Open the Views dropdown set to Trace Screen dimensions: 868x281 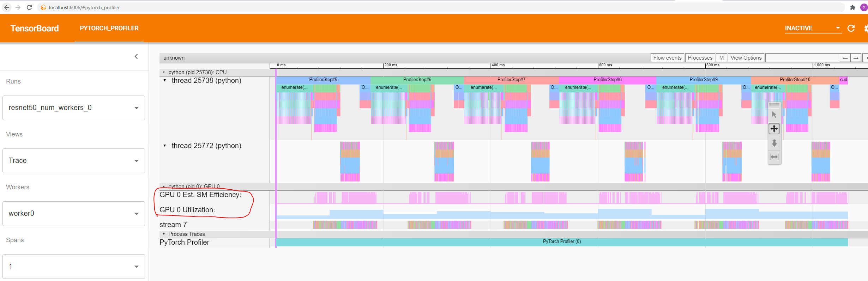pyautogui.click(x=73, y=161)
